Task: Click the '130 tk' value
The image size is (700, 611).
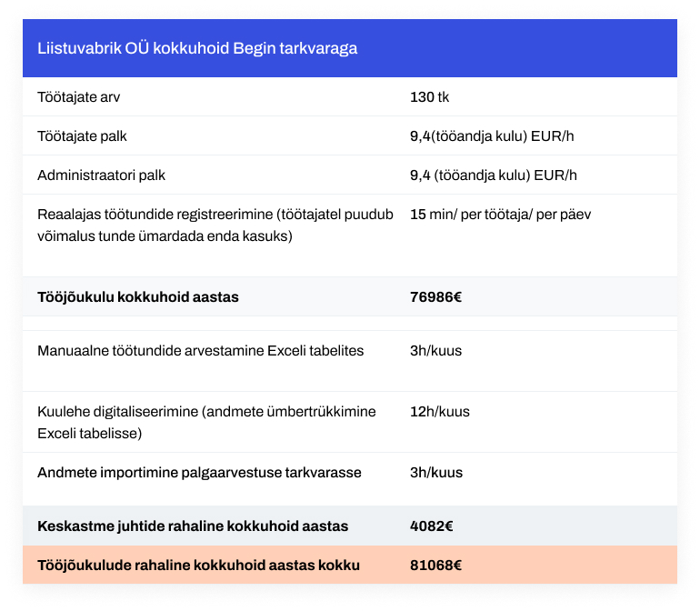Action: click(429, 97)
